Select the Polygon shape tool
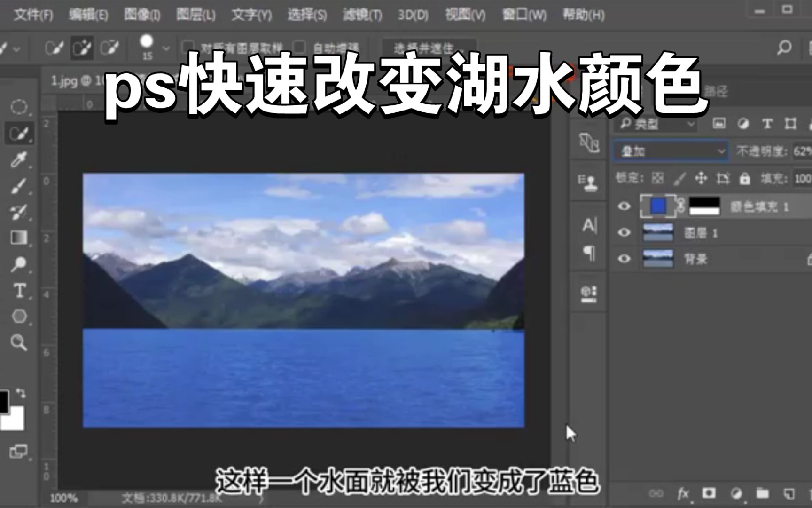The image size is (812, 508). click(19, 317)
